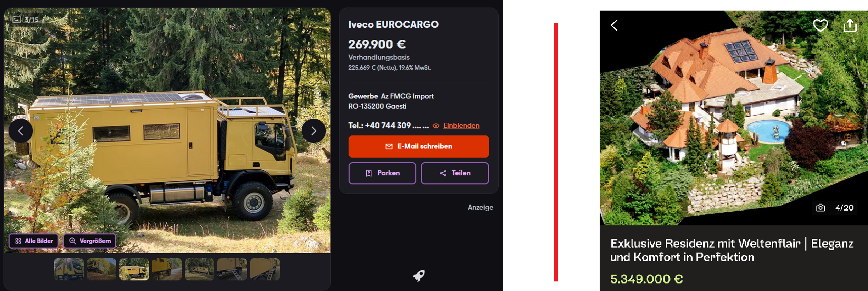Show the previous truck photo

(x=21, y=131)
